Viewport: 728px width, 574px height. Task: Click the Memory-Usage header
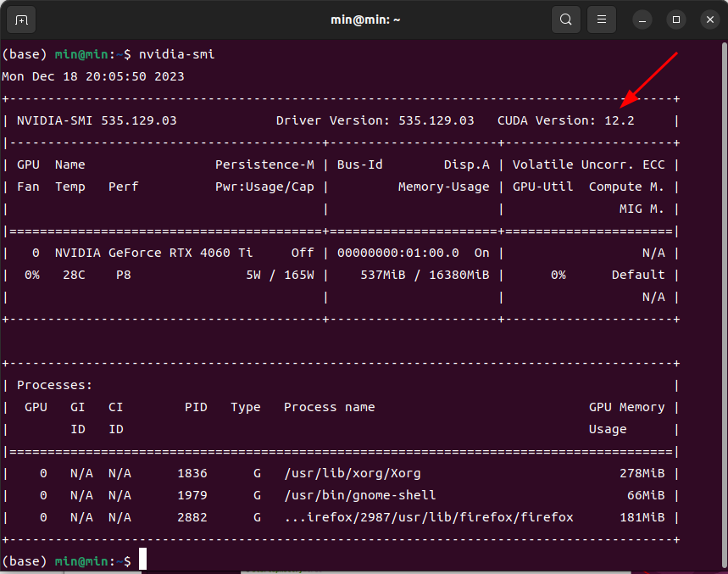click(x=444, y=187)
